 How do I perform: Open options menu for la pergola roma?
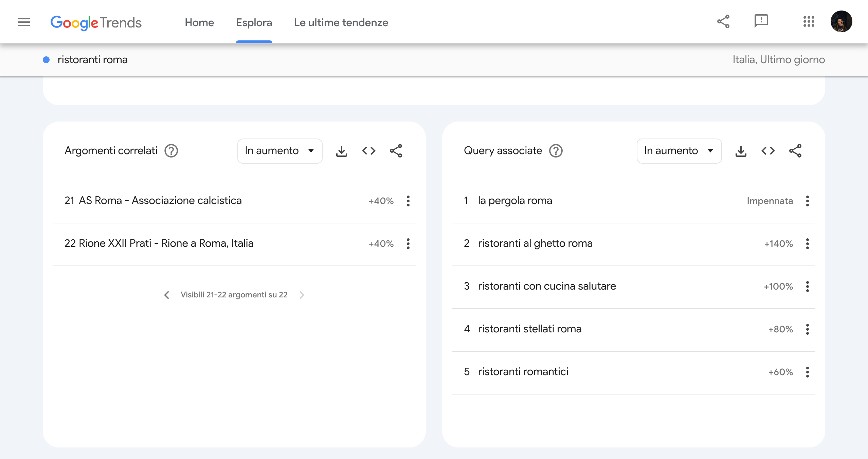coord(807,201)
